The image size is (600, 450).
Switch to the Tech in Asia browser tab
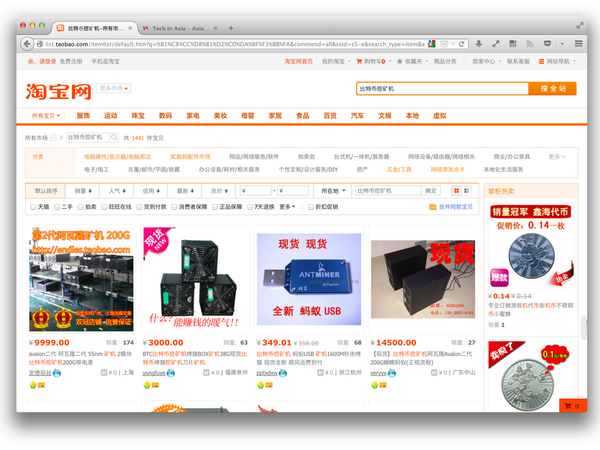pyautogui.click(x=180, y=28)
